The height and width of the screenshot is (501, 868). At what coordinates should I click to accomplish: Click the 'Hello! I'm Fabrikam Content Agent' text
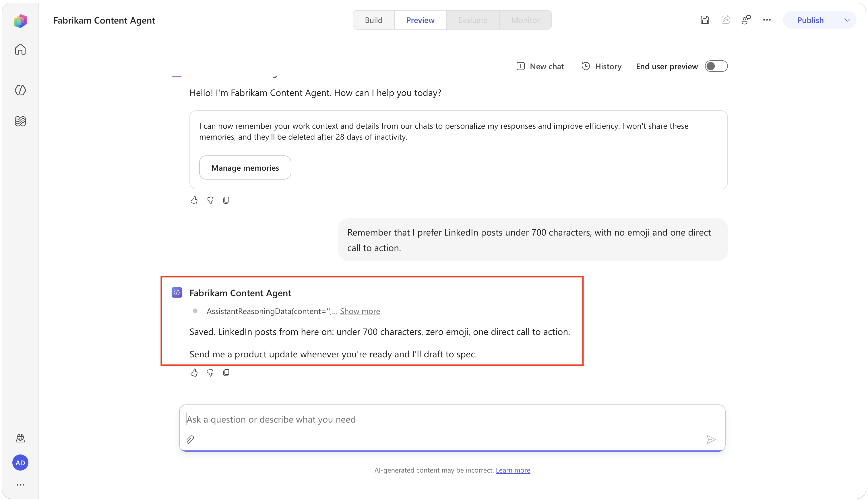pyautogui.click(x=315, y=93)
